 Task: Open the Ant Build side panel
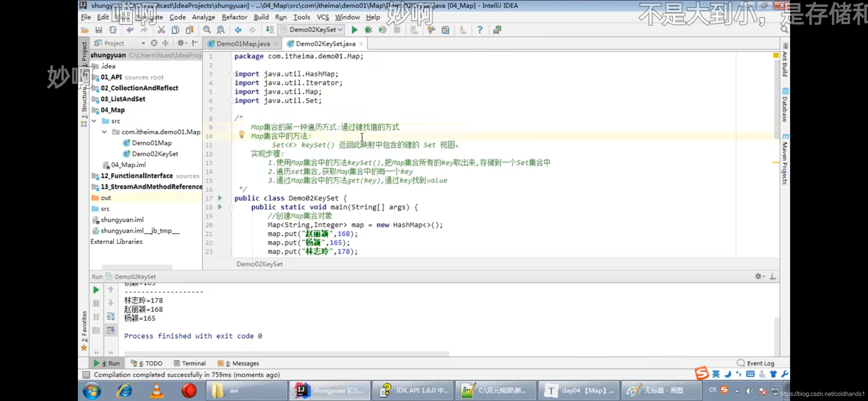coord(785,59)
